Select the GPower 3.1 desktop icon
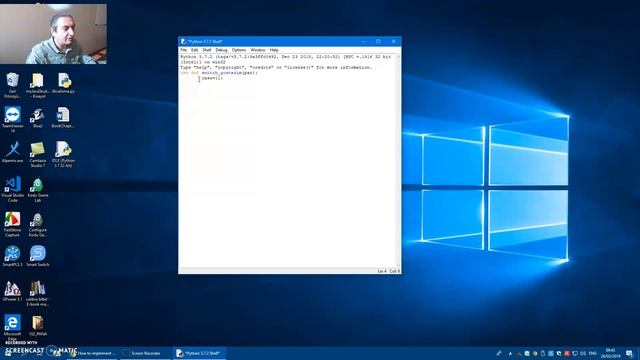 13,291
